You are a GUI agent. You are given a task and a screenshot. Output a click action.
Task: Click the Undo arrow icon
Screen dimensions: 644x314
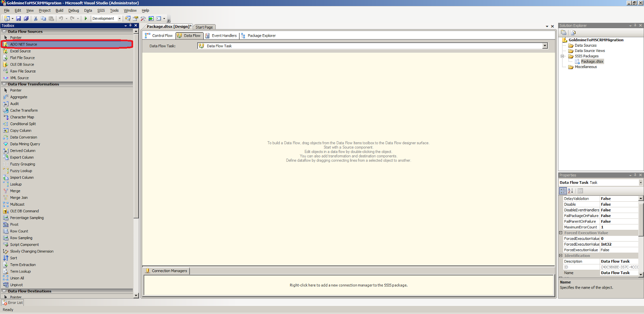tap(61, 19)
